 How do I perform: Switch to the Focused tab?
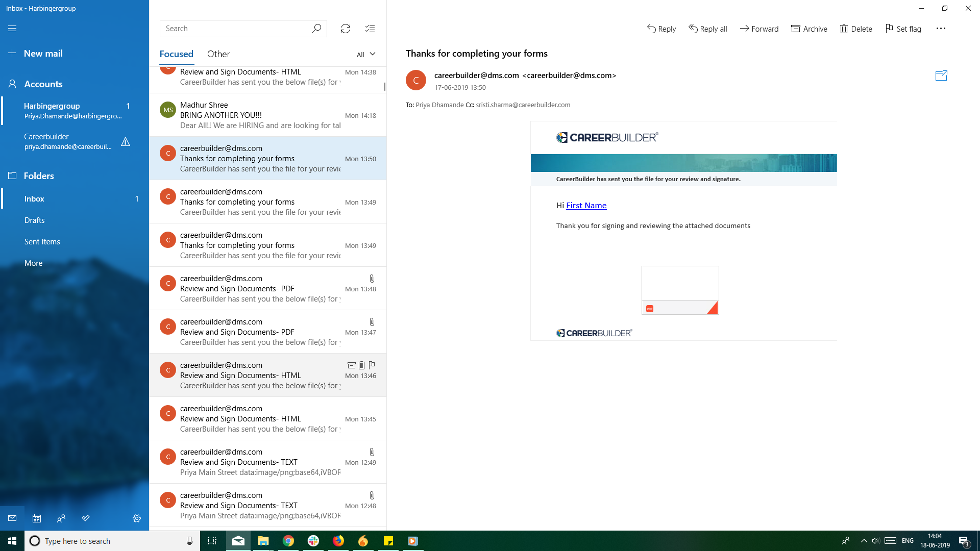point(176,54)
